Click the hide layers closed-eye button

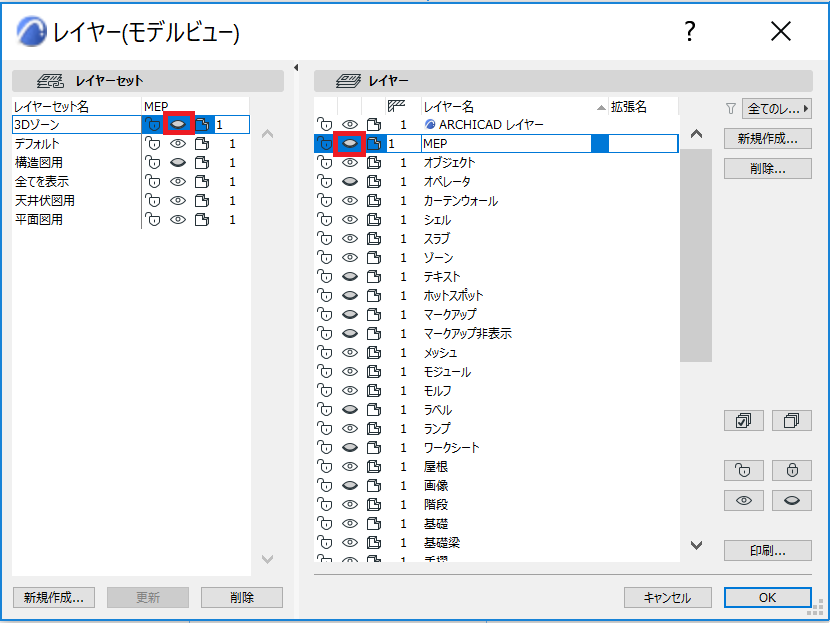pyautogui.click(x=792, y=501)
